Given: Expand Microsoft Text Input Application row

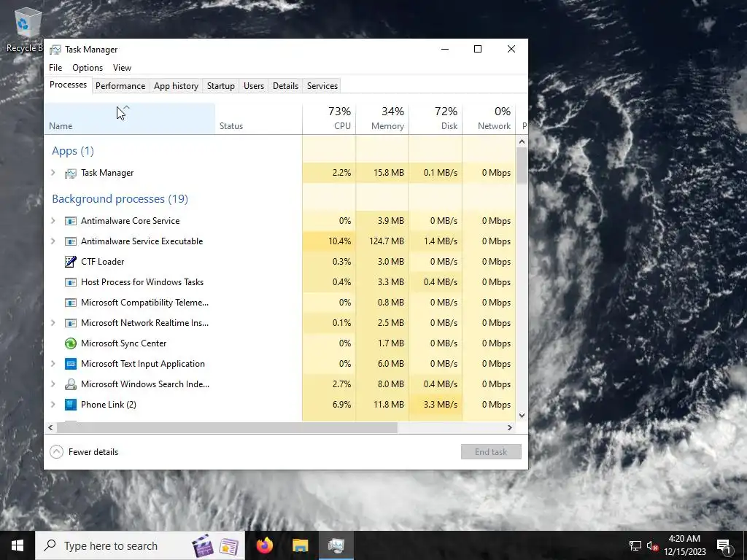Looking at the screenshot, I should [53, 364].
